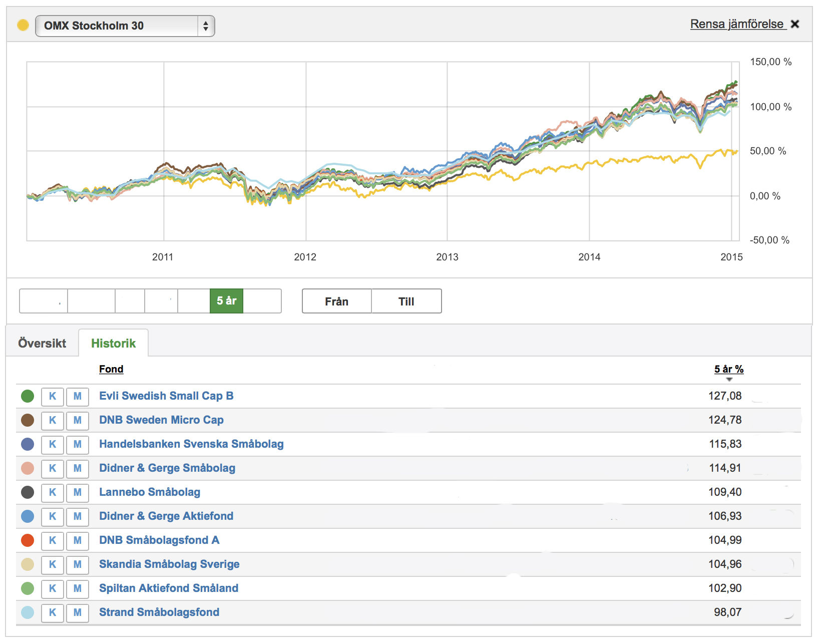Click the Till date field
Screen dimensions: 820x644
pos(406,301)
